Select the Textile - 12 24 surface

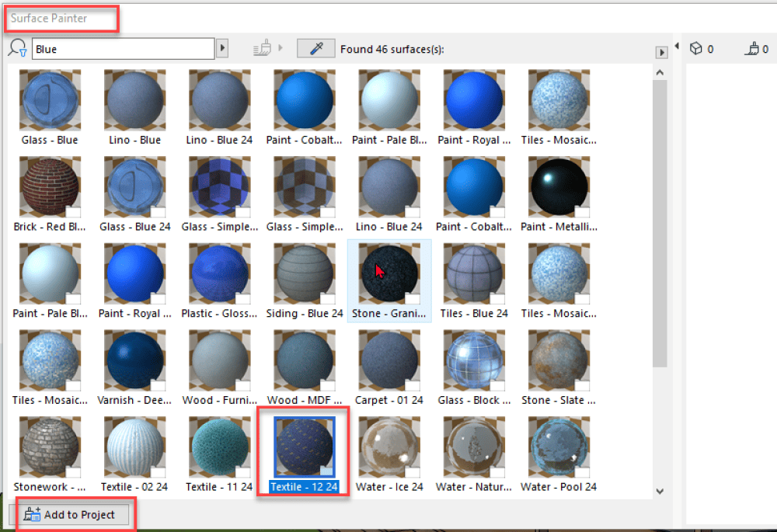(x=305, y=448)
